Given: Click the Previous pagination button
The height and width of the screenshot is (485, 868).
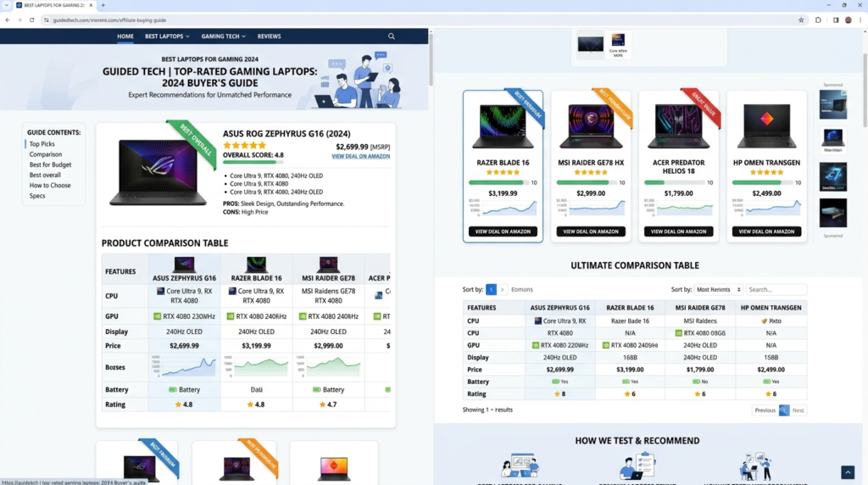Looking at the screenshot, I should pyautogui.click(x=765, y=410).
